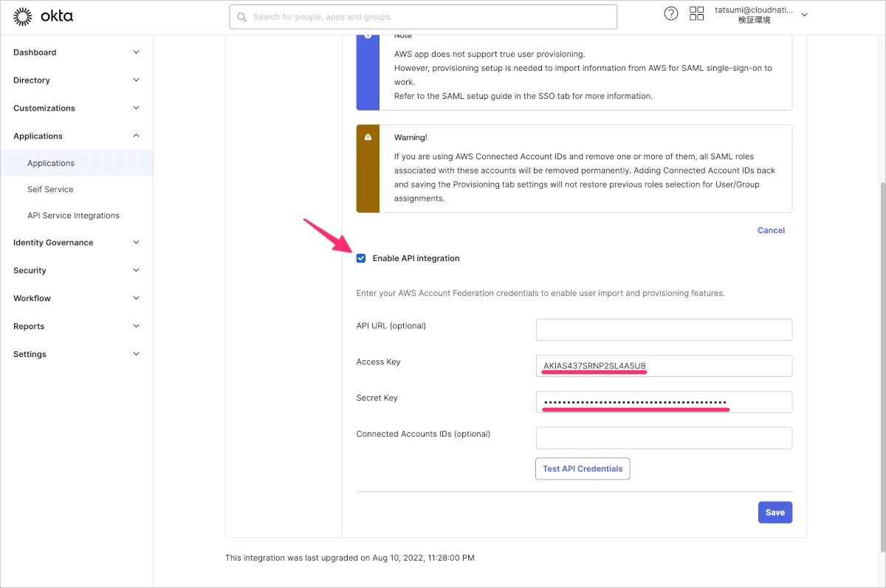Click the Cancel link
886x588 pixels.
point(771,231)
